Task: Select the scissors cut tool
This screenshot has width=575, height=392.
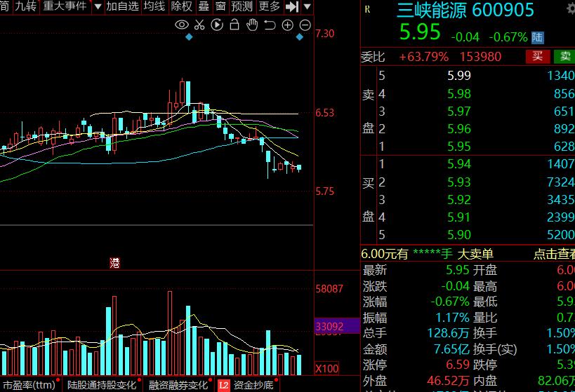Action: (199, 25)
